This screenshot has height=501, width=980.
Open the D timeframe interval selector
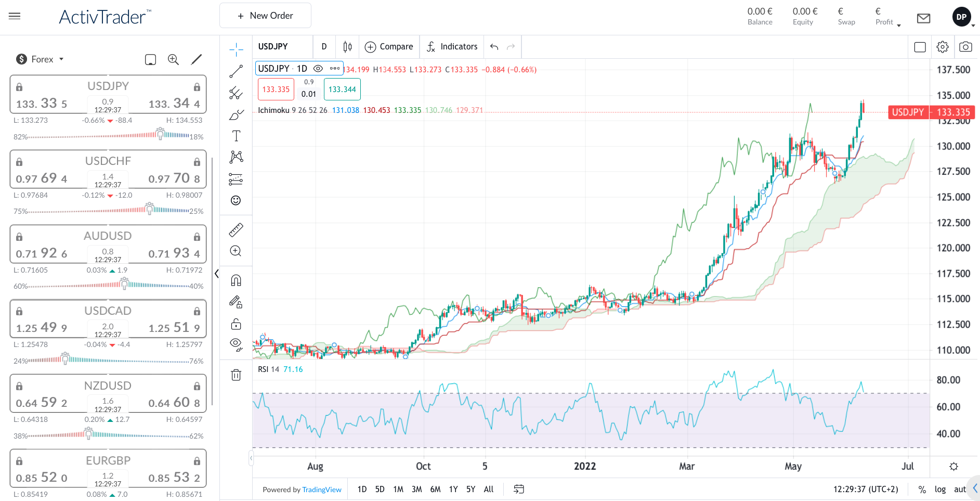[324, 47]
